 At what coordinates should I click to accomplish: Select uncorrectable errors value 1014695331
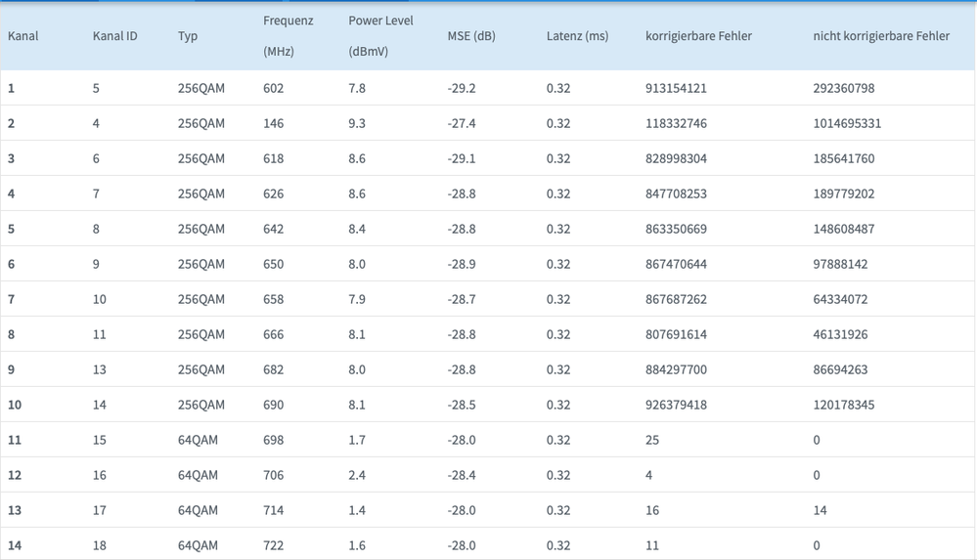click(x=847, y=123)
